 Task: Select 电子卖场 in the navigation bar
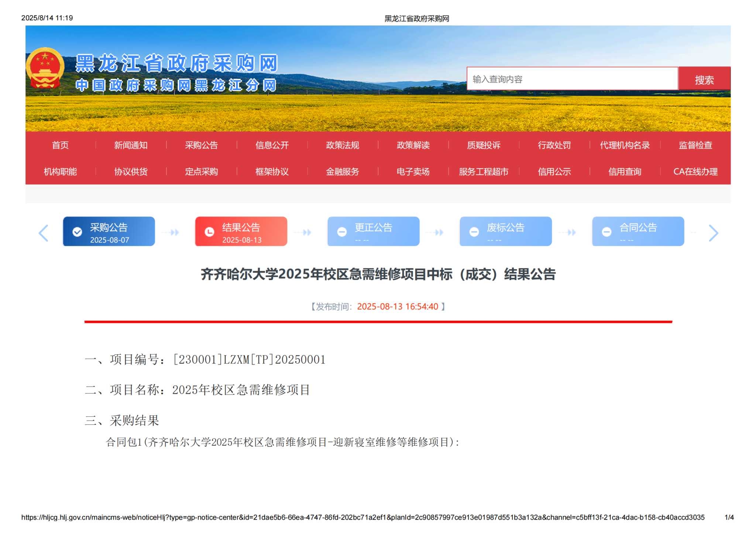413,172
